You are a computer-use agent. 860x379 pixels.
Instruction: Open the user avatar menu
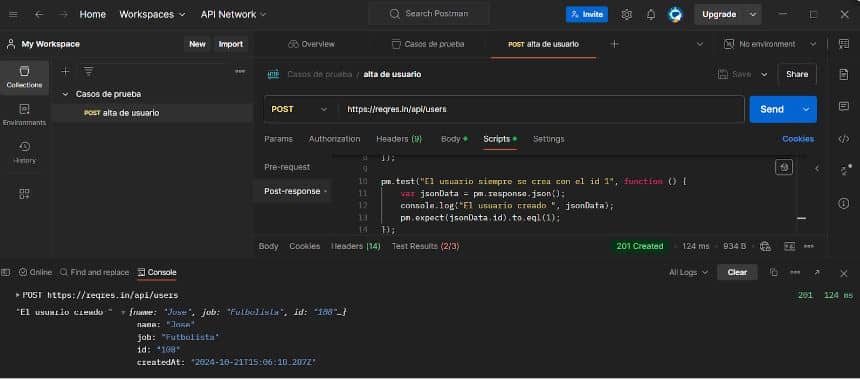pos(675,15)
